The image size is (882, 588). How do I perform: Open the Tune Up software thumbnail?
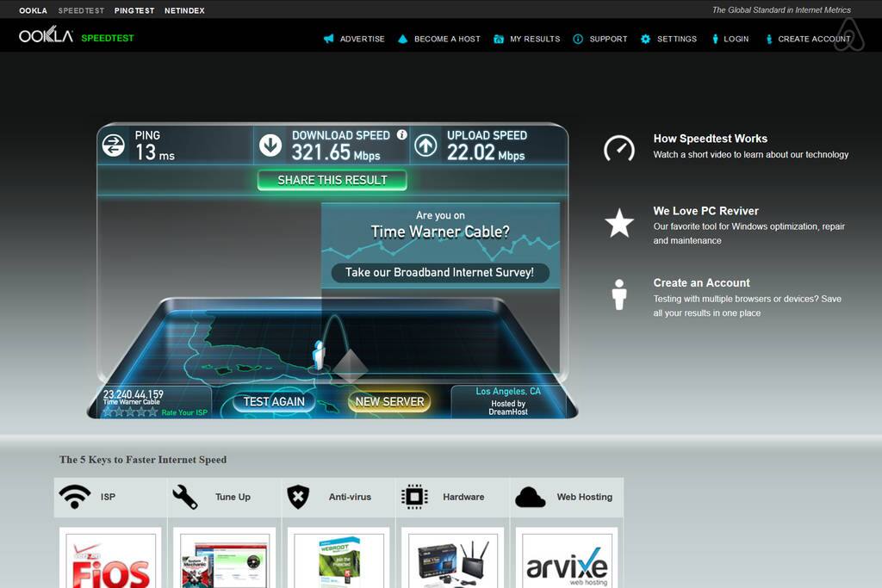point(225,559)
